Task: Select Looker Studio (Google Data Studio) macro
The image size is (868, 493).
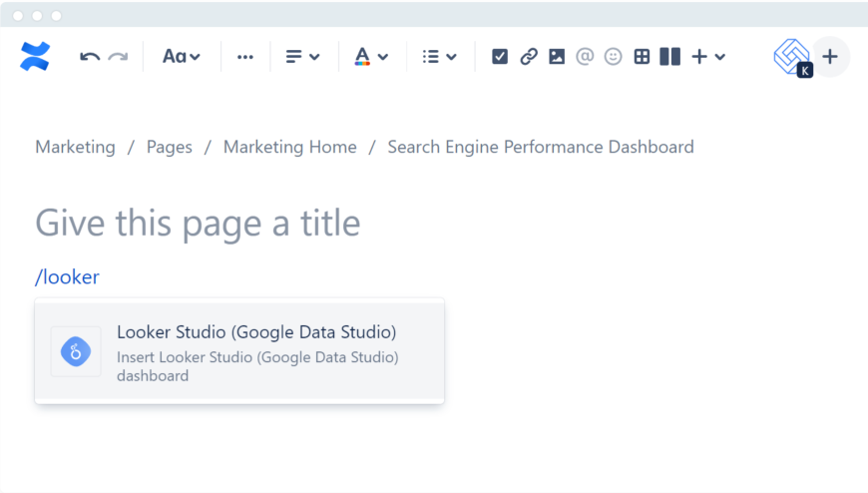Action: pyautogui.click(x=239, y=352)
